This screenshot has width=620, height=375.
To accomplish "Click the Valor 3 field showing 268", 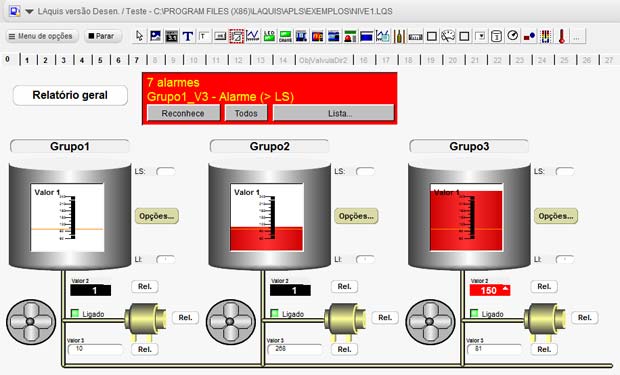I will click(x=295, y=349).
